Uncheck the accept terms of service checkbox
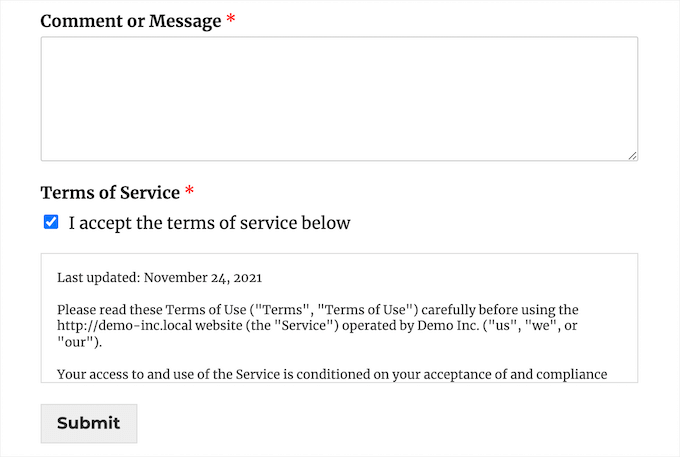 coord(51,222)
